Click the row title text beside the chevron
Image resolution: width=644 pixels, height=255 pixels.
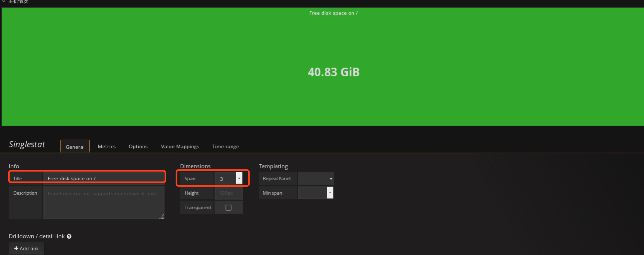[x=18, y=2]
